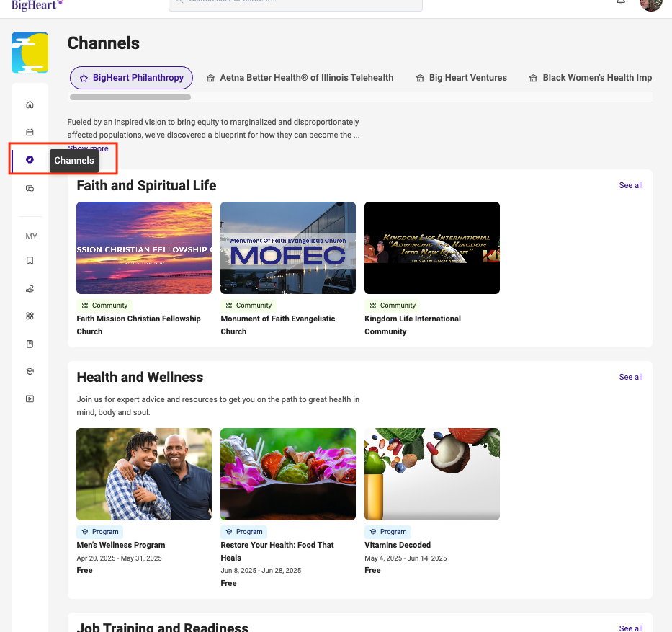This screenshot has height=632, width=672.
Task: Click the Program badge on Restore Your Health card
Action: [x=244, y=532]
